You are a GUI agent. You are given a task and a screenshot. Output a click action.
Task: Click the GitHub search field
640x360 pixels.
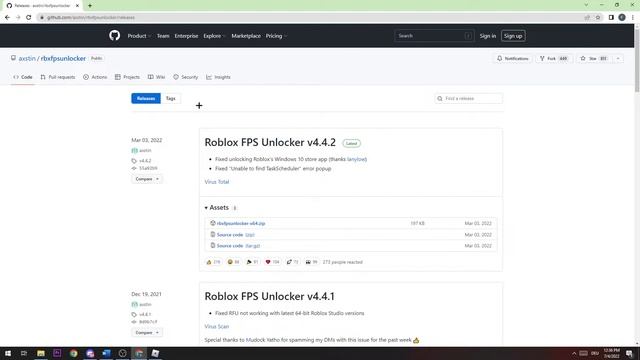[434, 36]
